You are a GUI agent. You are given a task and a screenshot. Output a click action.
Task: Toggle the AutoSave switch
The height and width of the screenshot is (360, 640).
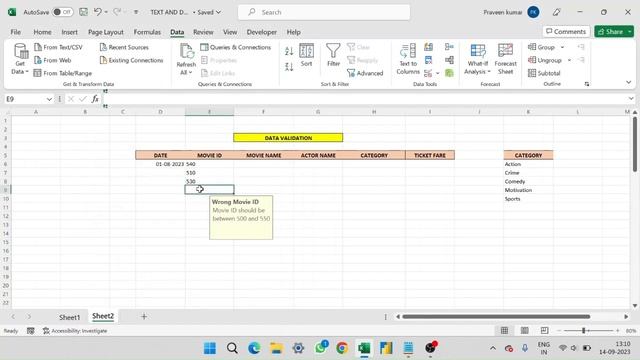[x=62, y=12]
